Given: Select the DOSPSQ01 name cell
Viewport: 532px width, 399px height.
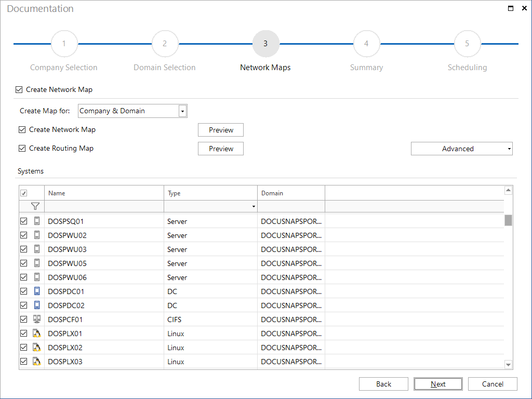Looking at the screenshot, I should [104, 221].
